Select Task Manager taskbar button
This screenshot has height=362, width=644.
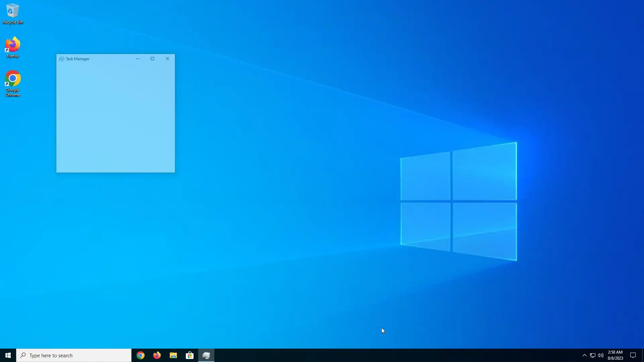point(206,355)
